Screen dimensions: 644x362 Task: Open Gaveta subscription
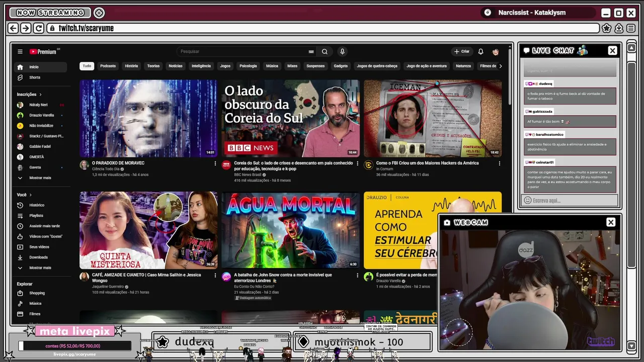click(x=40, y=167)
